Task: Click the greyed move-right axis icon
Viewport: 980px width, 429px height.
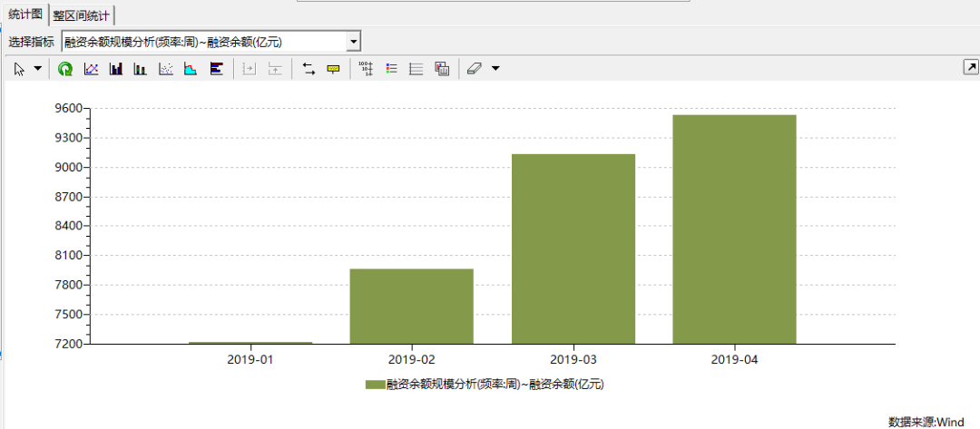Action: pos(250,69)
